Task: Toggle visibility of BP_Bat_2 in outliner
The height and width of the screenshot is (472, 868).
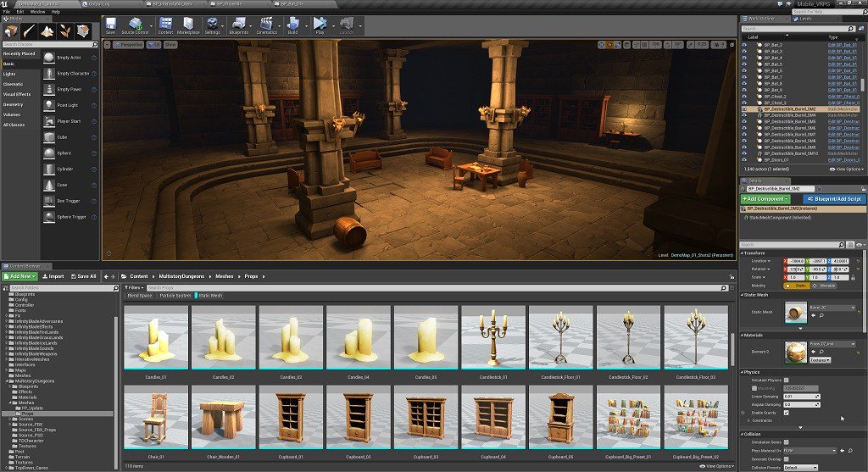Action: point(744,45)
